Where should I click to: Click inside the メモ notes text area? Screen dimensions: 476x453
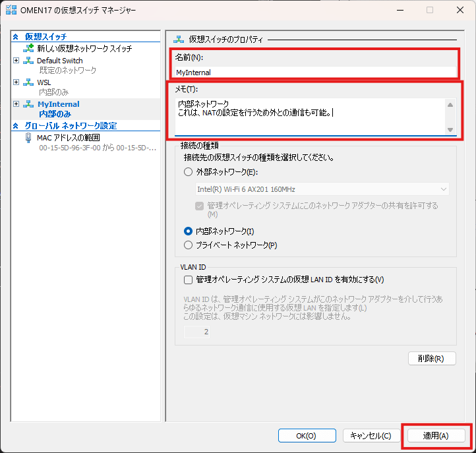(311, 116)
